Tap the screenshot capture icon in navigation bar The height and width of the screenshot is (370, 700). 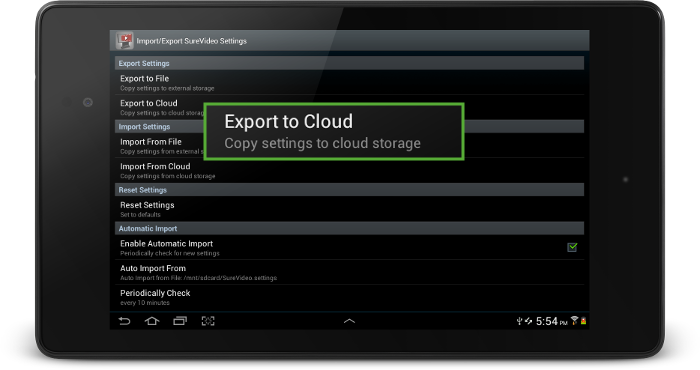click(208, 321)
